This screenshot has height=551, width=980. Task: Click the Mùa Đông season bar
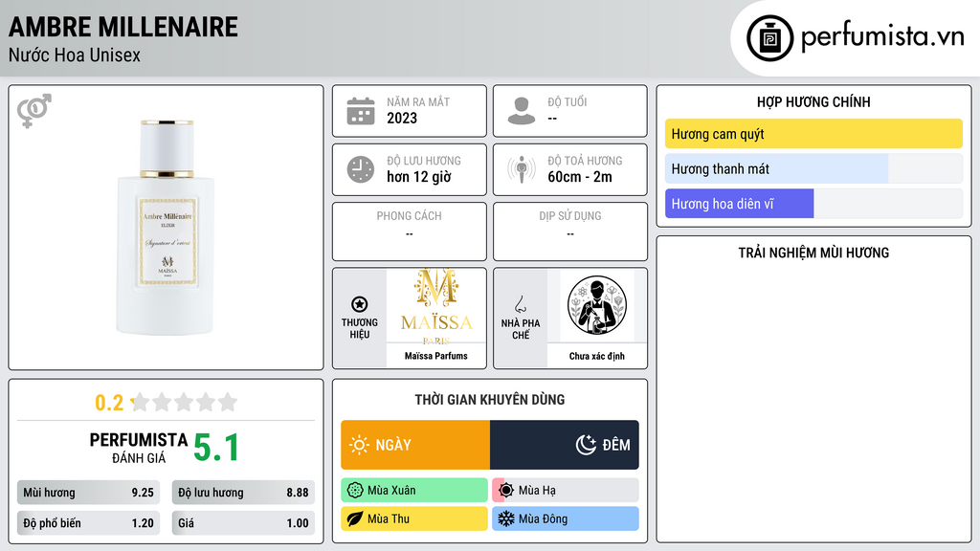pos(566,518)
